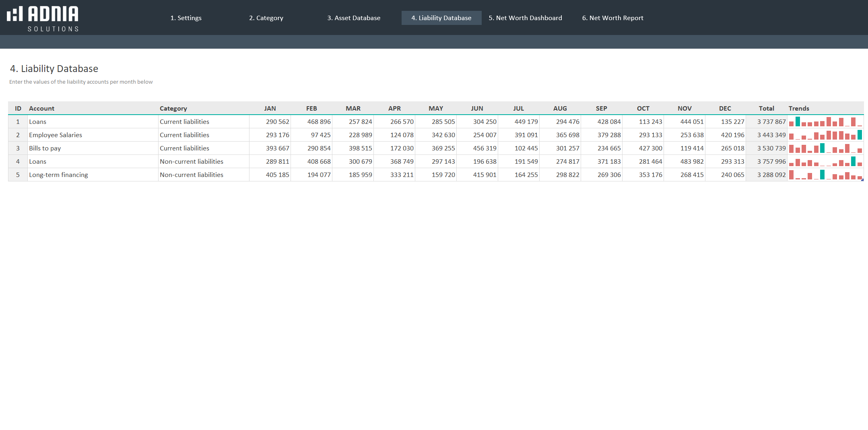Select the Bills to pay trend chart
The height and width of the screenshot is (430, 868).
(x=825, y=148)
